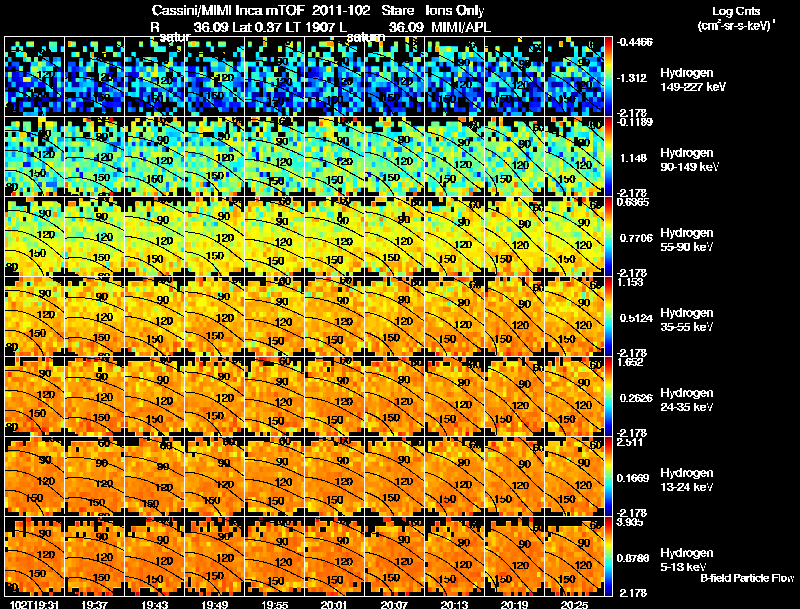The width and height of the screenshot is (800, 609).
Task: Click the color scale bar for 24-35 keV row
Action: 608,396
